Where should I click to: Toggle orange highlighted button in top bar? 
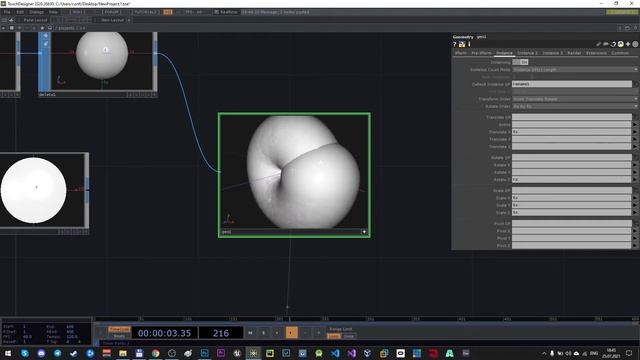click(x=168, y=12)
